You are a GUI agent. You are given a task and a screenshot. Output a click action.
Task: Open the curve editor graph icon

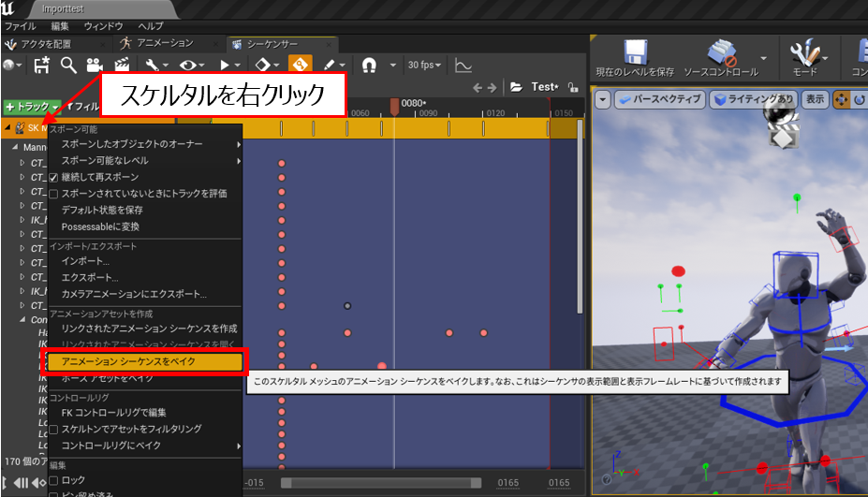tap(463, 66)
